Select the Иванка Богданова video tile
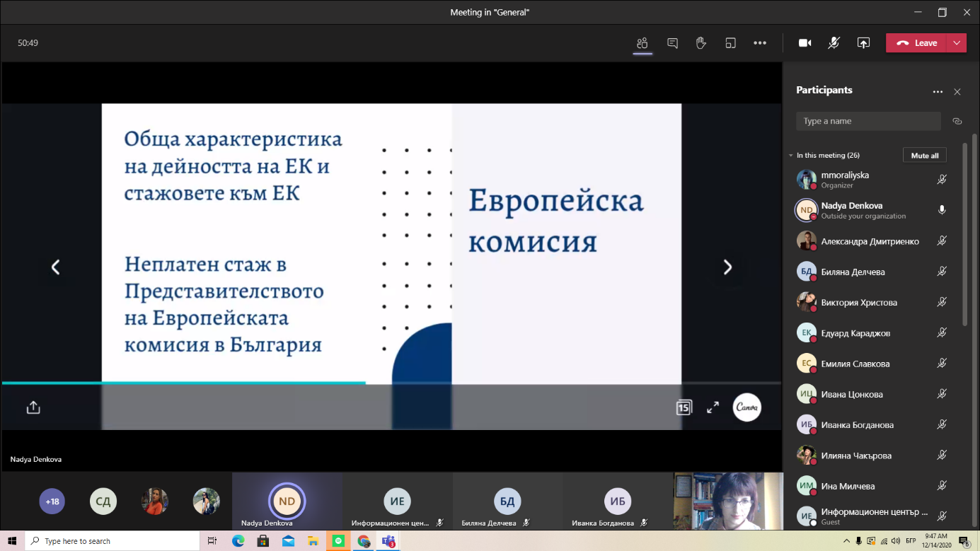The width and height of the screenshot is (980, 551). pos(618,501)
